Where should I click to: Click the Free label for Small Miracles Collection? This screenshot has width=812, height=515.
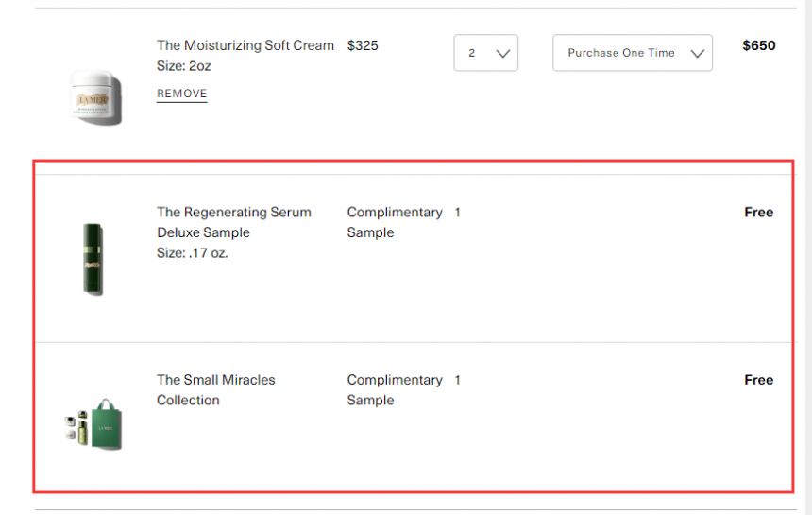pos(759,380)
